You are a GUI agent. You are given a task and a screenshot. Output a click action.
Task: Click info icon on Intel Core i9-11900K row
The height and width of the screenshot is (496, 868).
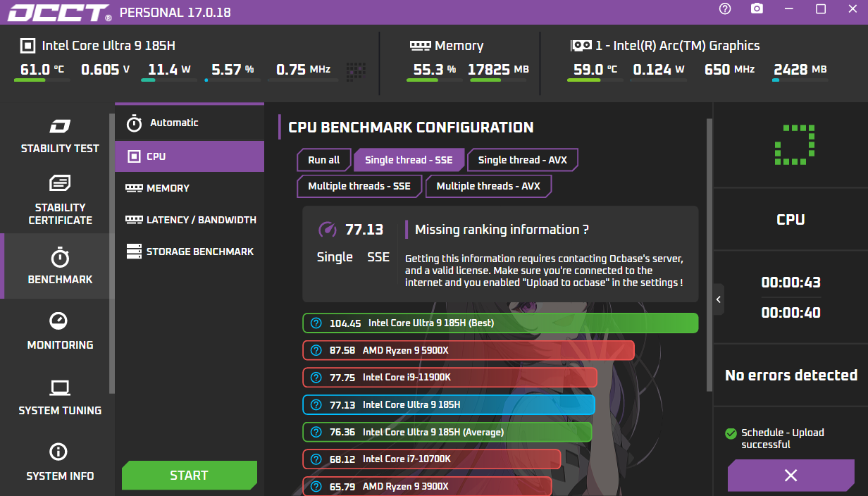(316, 378)
